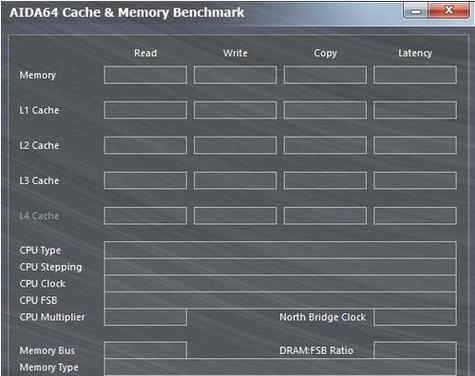Click the DRAM:FSB Ratio value field
The width and height of the screenshot is (475, 376).
415,350
